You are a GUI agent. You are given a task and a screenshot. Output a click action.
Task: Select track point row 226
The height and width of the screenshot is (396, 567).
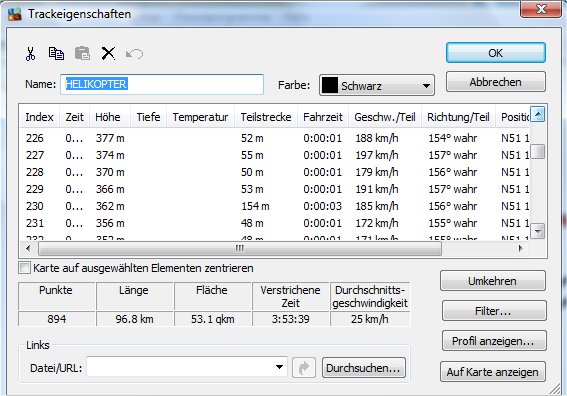pyautogui.click(x=275, y=138)
